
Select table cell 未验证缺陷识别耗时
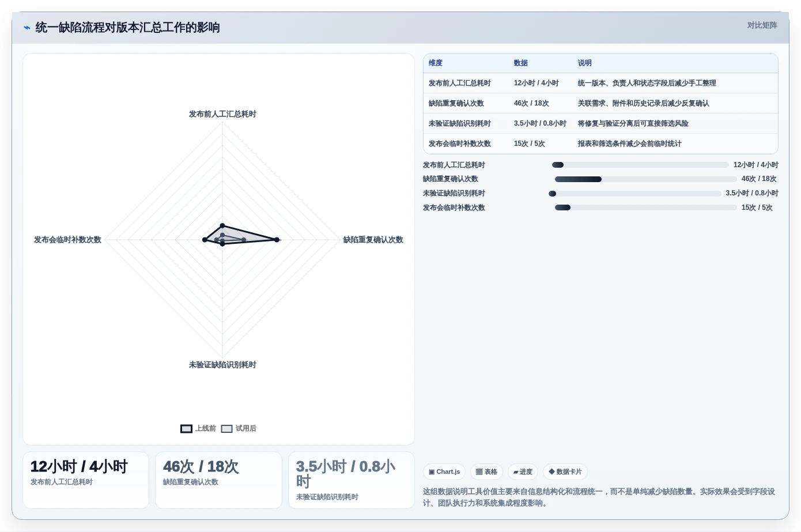click(460, 124)
